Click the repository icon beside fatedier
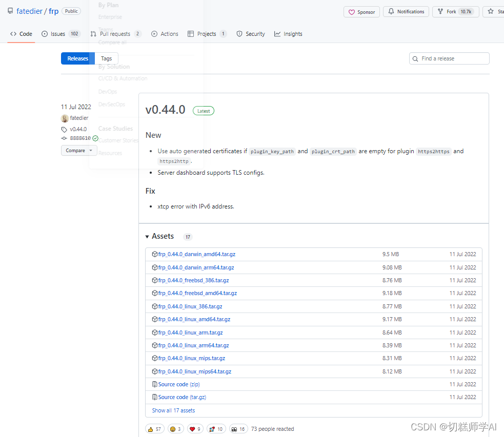 (11, 11)
